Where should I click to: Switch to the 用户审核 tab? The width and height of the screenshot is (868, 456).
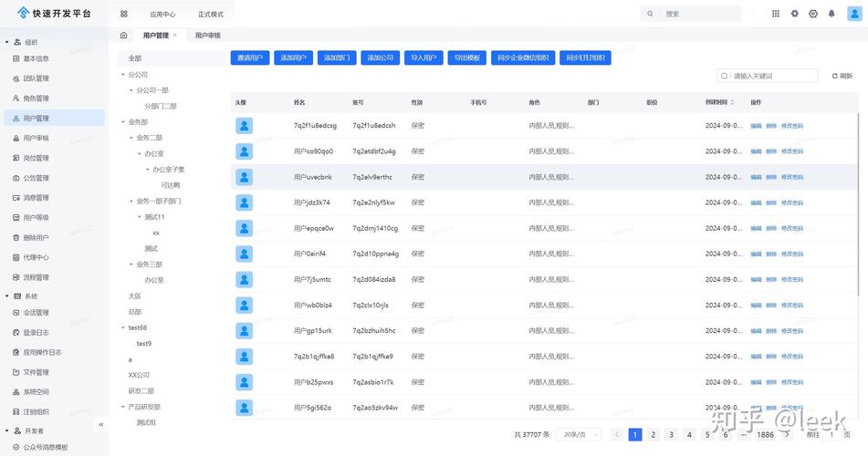coord(207,36)
